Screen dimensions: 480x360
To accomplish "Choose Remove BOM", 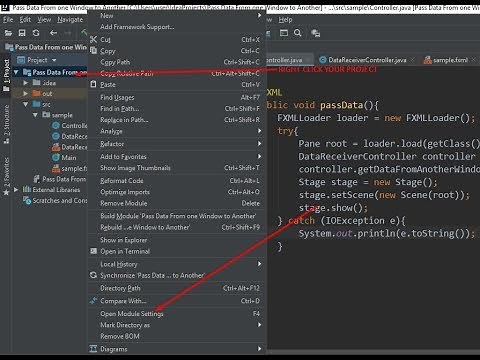I will pos(177,336).
